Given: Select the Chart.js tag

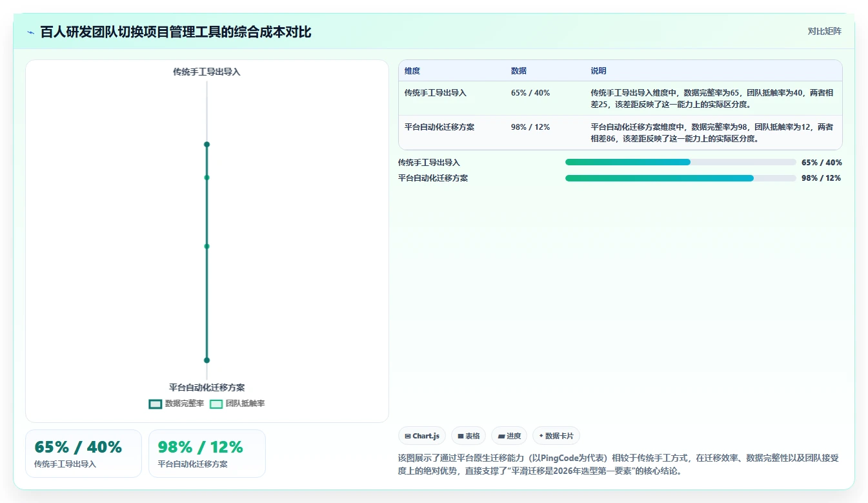Looking at the screenshot, I should [x=422, y=436].
